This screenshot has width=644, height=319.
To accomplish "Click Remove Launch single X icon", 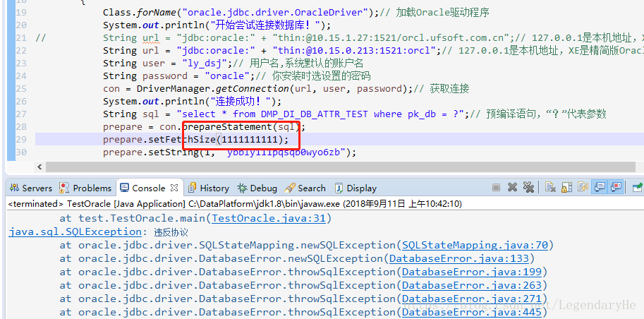I will point(512,188).
